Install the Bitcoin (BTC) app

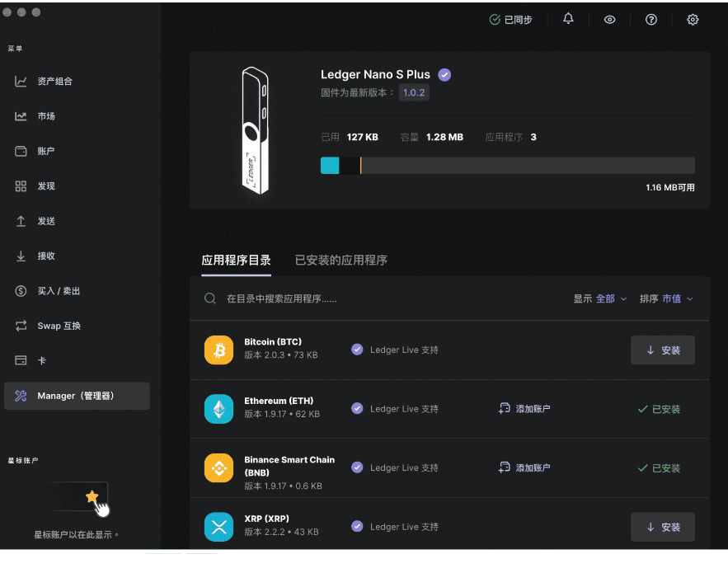coord(663,350)
